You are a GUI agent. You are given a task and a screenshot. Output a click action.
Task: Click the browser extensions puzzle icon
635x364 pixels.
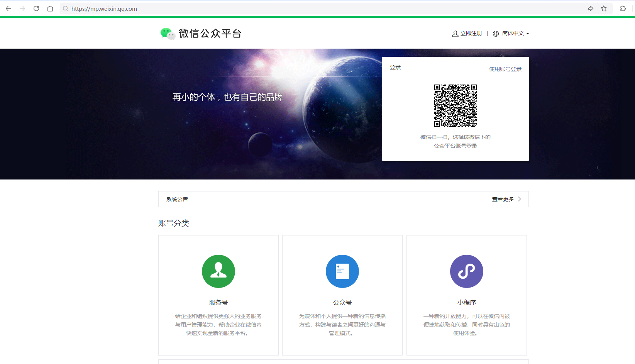623,8
